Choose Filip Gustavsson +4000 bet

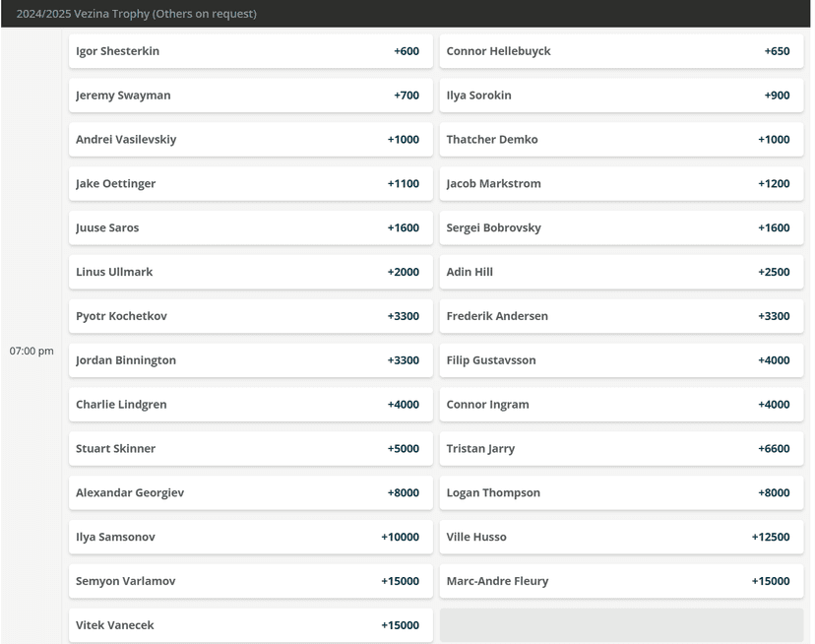coord(621,360)
